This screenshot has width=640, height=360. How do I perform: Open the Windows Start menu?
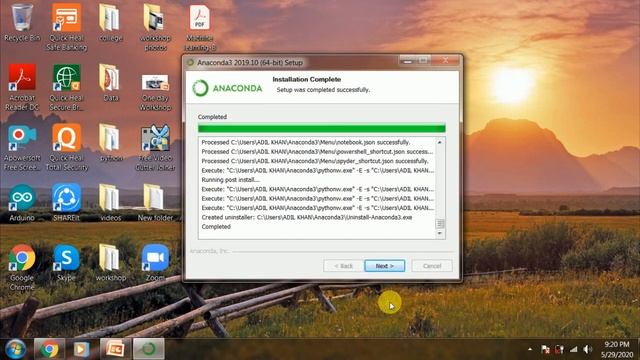pyautogui.click(x=16, y=349)
